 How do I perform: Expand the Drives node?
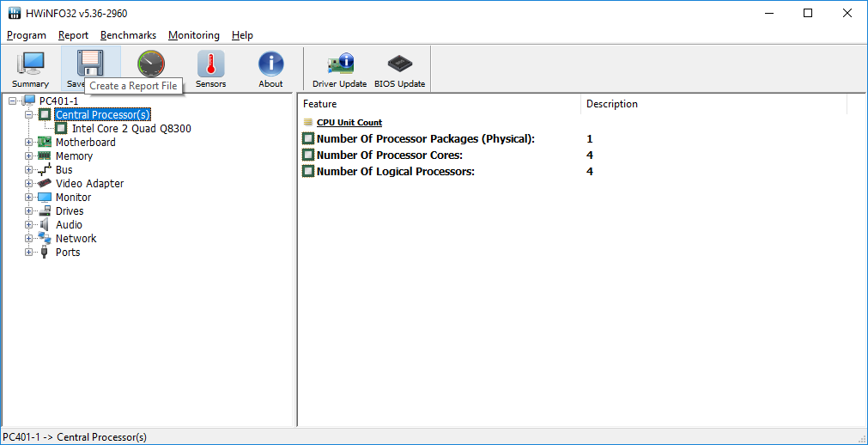[x=29, y=210]
